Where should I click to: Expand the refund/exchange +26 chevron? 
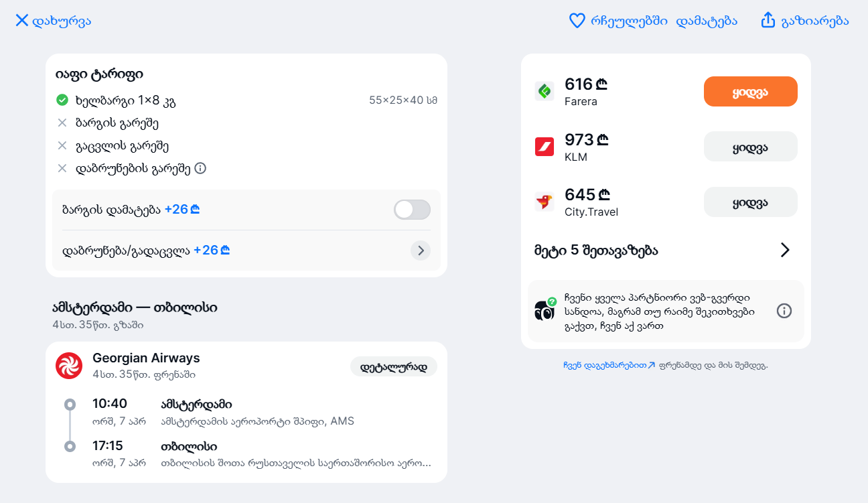click(x=421, y=250)
